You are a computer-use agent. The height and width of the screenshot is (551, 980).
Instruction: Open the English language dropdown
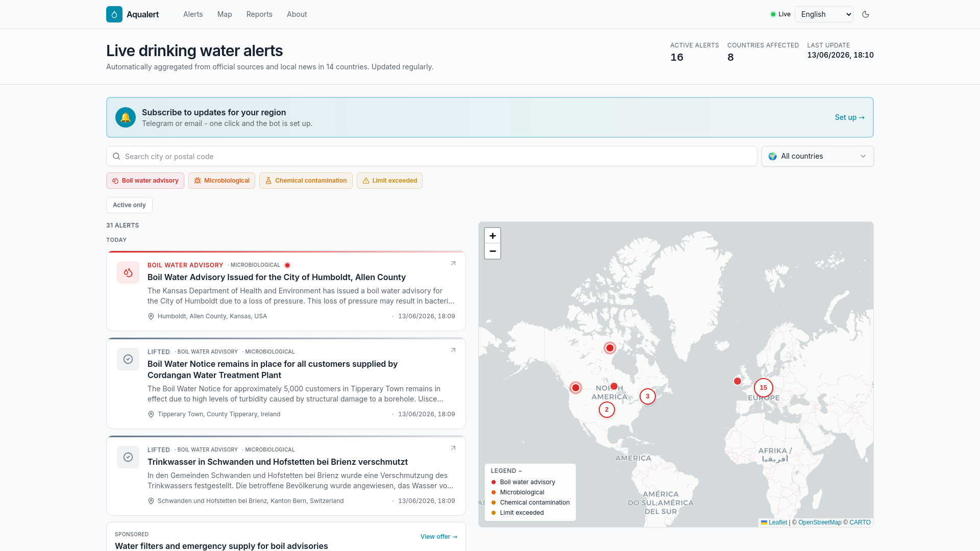[824, 14]
